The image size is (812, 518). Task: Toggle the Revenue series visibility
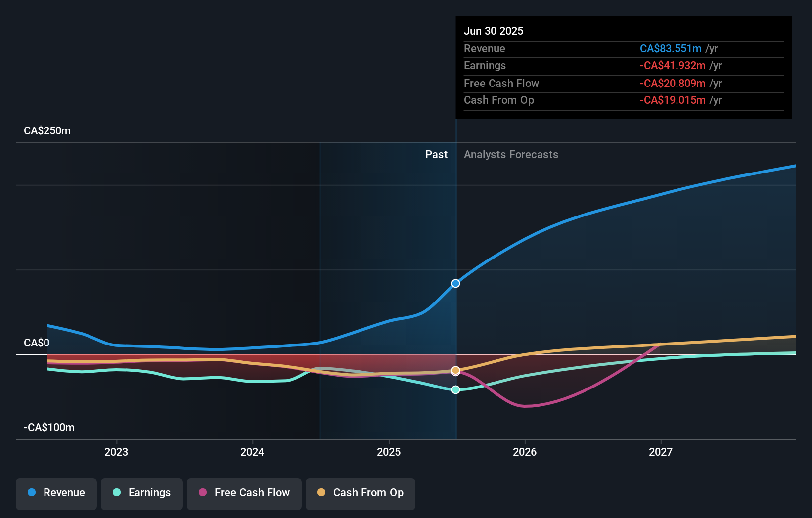pyautogui.click(x=56, y=493)
